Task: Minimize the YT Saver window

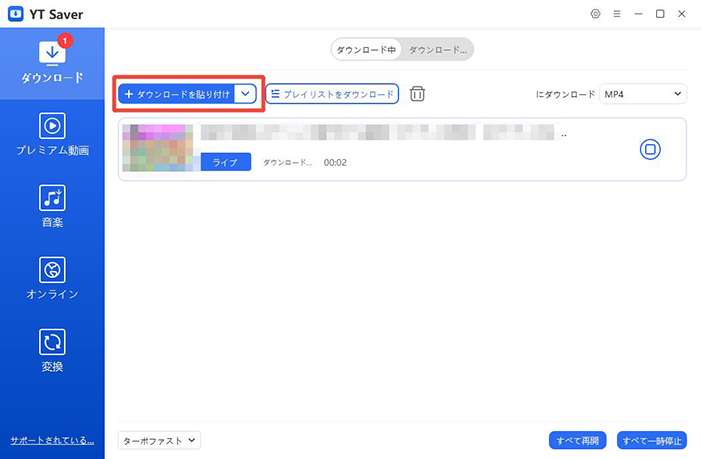Action: [x=638, y=14]
